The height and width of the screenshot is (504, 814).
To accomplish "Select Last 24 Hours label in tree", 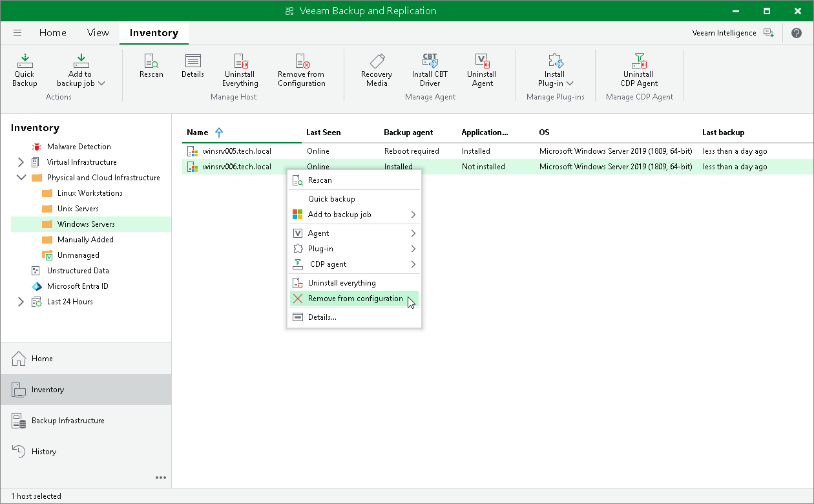I will (70, 302).
